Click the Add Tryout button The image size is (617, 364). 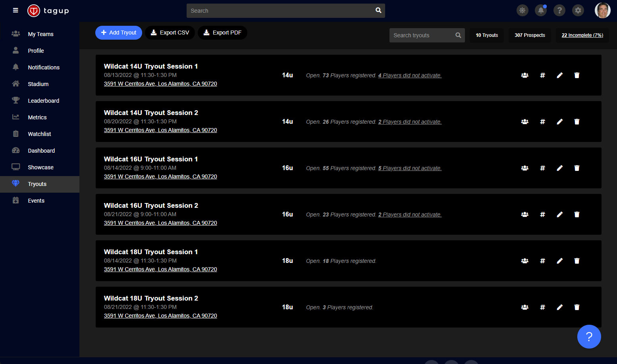tap(119, 33)
